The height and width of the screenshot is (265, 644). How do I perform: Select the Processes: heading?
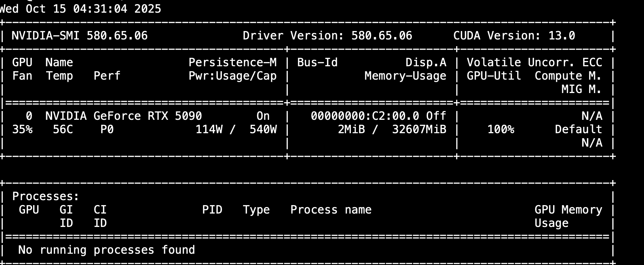[x=46, y=196]
